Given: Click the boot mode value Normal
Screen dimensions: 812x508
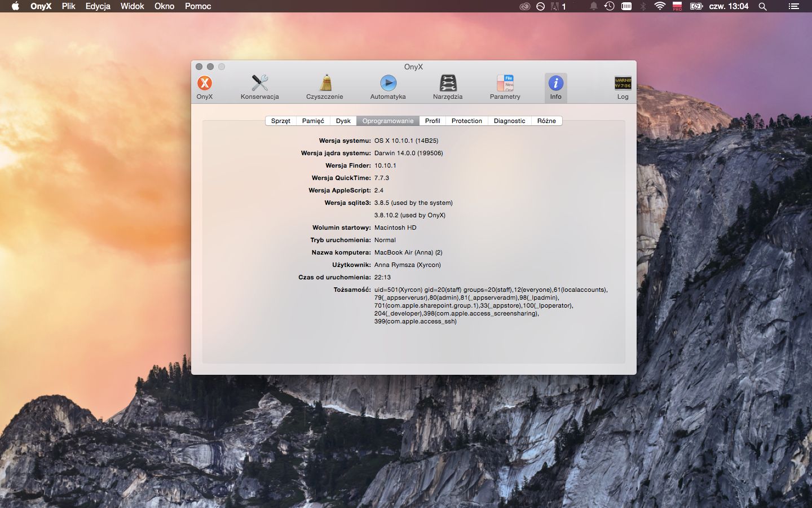Looking at the screenshot, I should click(385, 240).
